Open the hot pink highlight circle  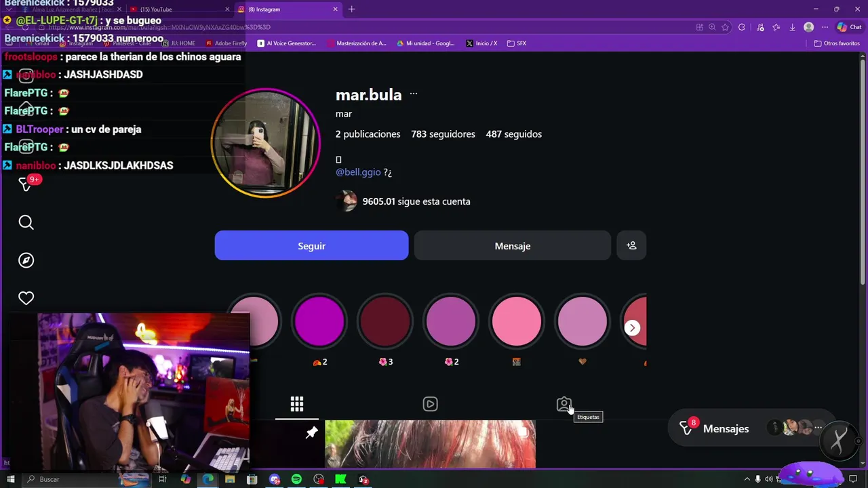point(517,321)
